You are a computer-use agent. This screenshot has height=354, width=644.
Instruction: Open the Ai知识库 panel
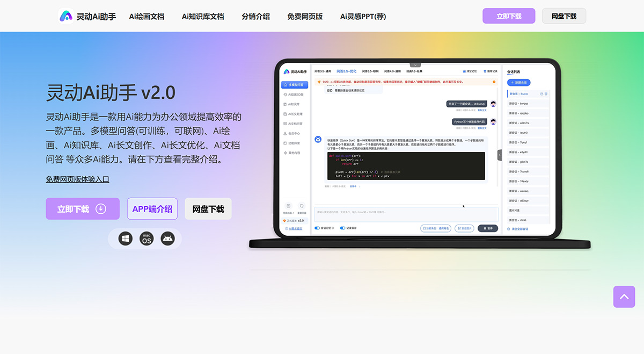[x=294, y=104]
